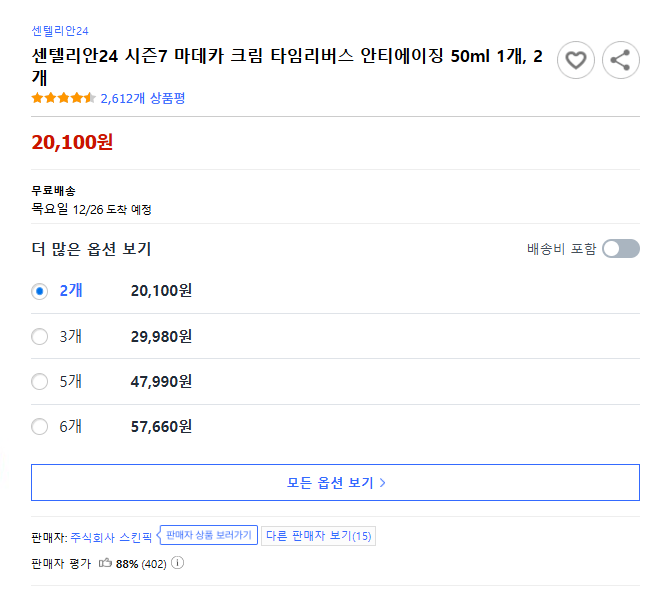
Task: Click the 47,990원 price text
Action: pyautogui.click(x=161, y=381)
